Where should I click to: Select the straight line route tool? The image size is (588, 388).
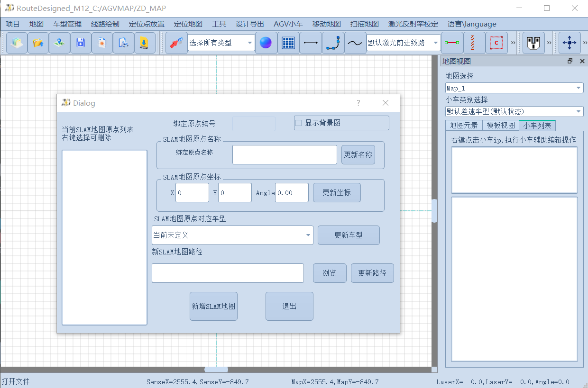[x=311, y=42]
